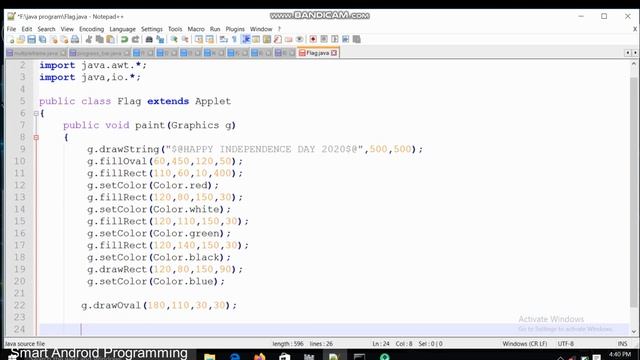Toggle the Document Map panel icon
This screenshot has width=640, height=360.
click(x=267, y=40)
